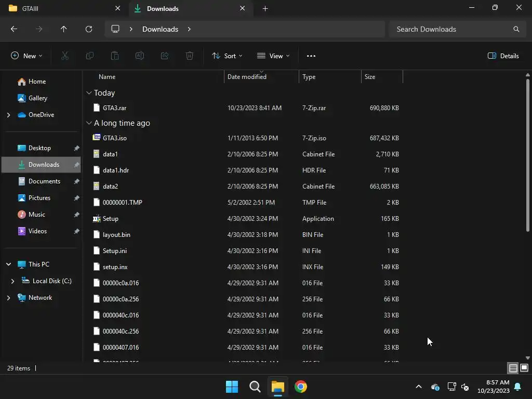
Task: Open the OneDrive tray icon
Action: pyautogui.click(x=435, y=387)
